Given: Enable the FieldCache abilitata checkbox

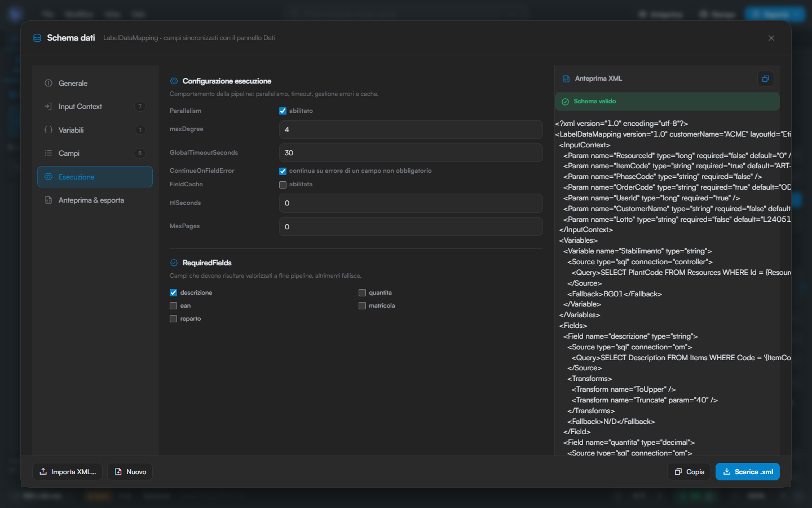Looking at the screenshot, I should pyautogui.click(x=283, y=185).
